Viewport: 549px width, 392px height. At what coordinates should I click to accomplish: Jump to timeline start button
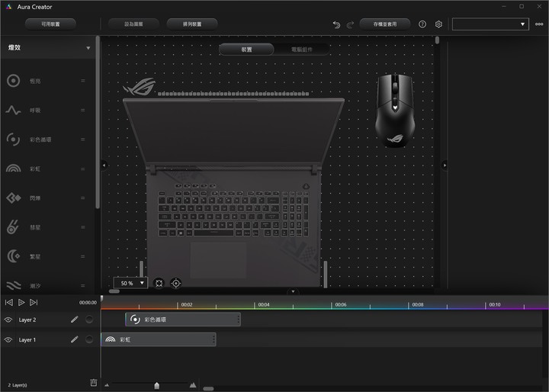9,302
